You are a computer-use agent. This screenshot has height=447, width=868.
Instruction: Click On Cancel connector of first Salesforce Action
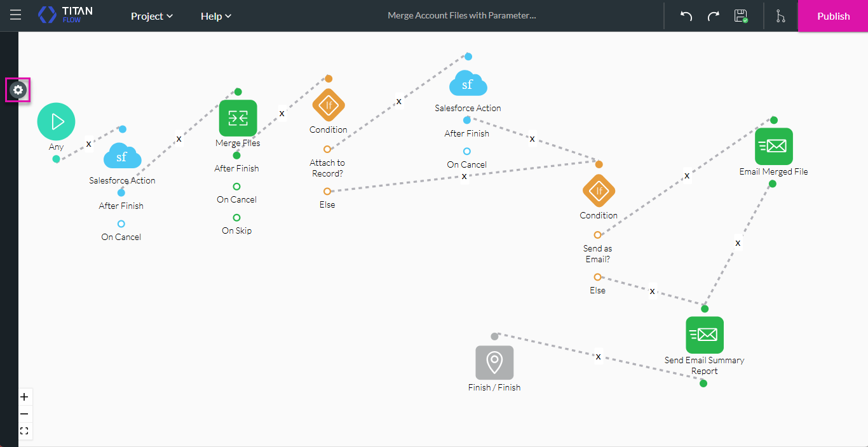click(x=121, y=223)
